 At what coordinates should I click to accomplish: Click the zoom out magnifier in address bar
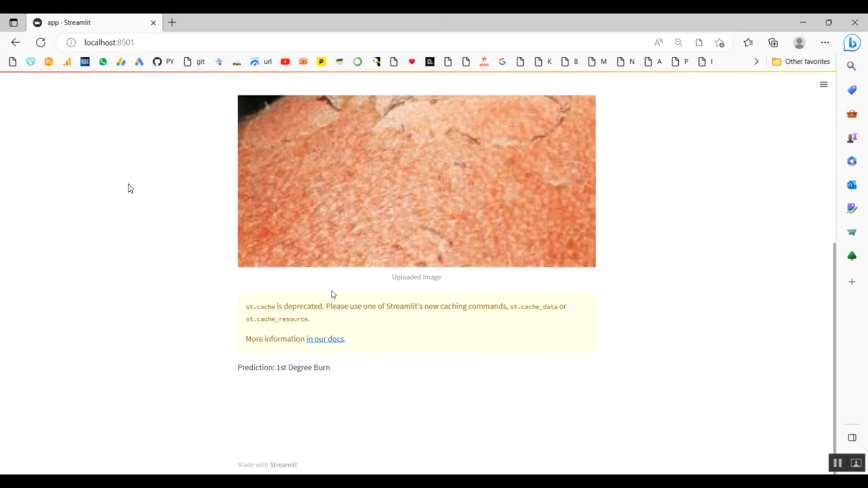coord(679,42)
